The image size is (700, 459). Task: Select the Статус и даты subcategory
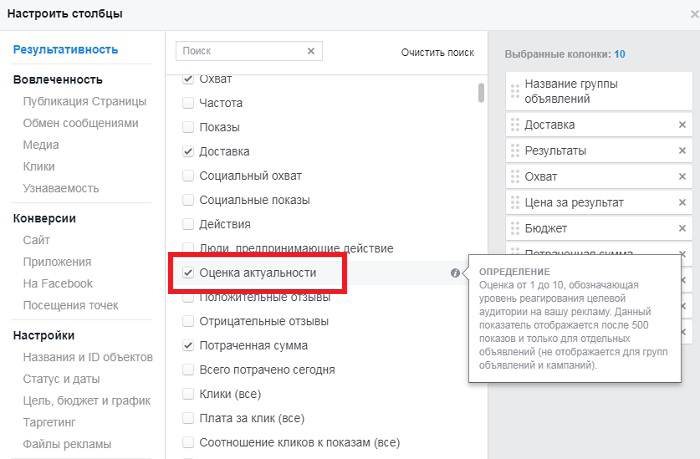[61, 379]
